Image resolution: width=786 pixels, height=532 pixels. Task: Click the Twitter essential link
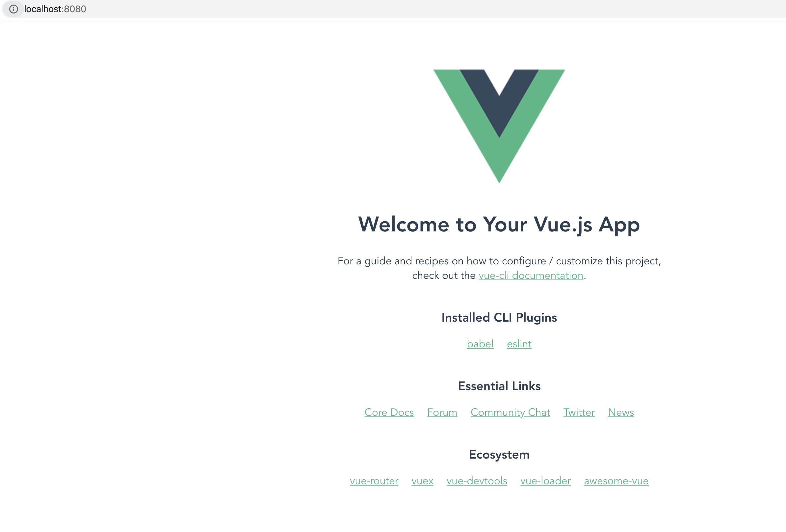pos(579,412)
